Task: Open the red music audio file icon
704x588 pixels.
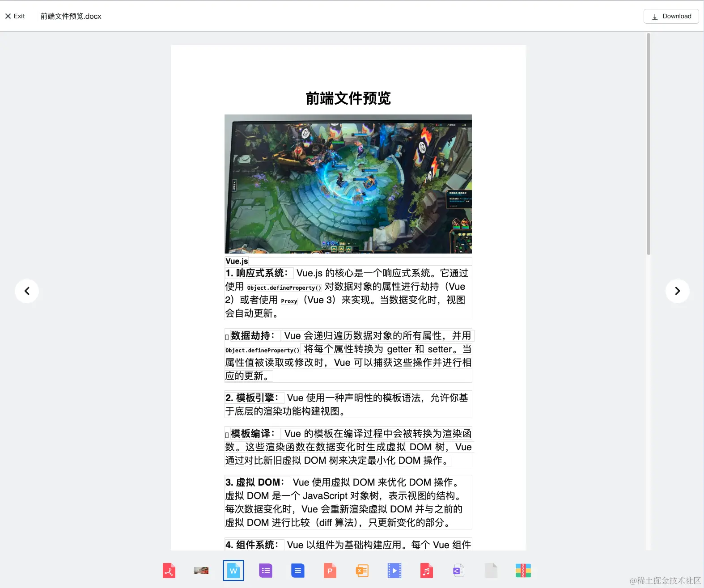Action: [x=427, y=571]
